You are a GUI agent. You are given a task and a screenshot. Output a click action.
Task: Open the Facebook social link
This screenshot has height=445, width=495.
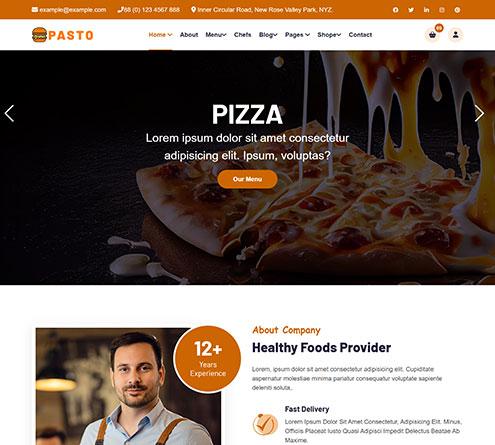(395, 10)
